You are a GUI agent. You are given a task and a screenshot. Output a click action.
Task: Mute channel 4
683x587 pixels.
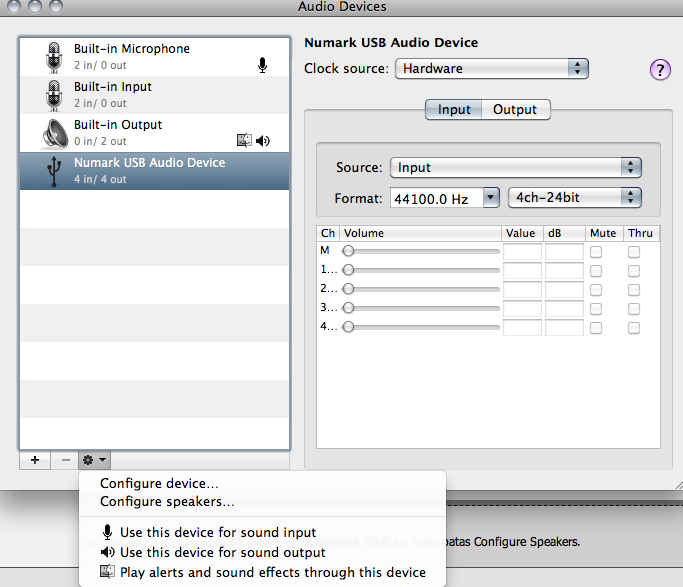click(x=596, y=327)
